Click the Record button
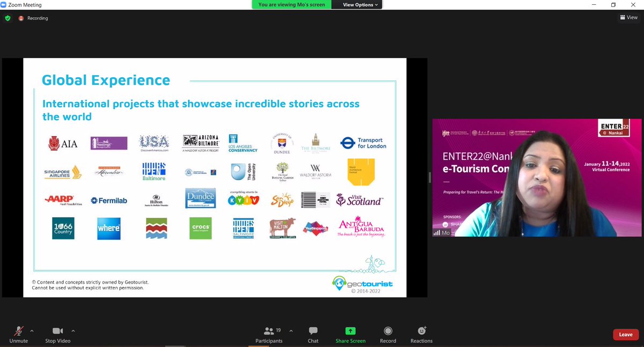 [388, 335]
